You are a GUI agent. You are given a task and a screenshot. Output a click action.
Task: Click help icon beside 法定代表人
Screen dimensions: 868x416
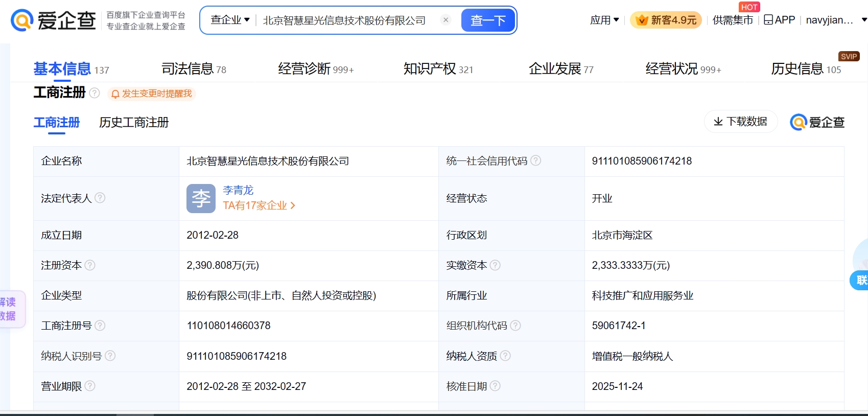(x=100, y=198)
